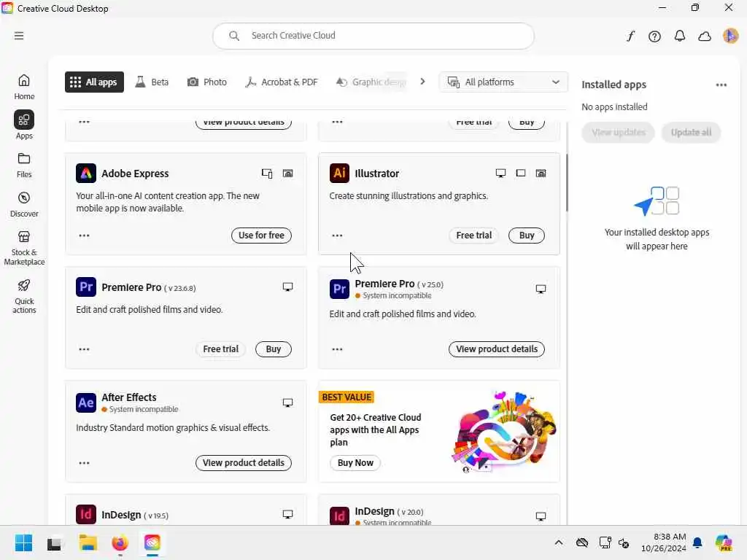
Task: Click Illustrator desktop platform icon
Action: tap(500, 174)
